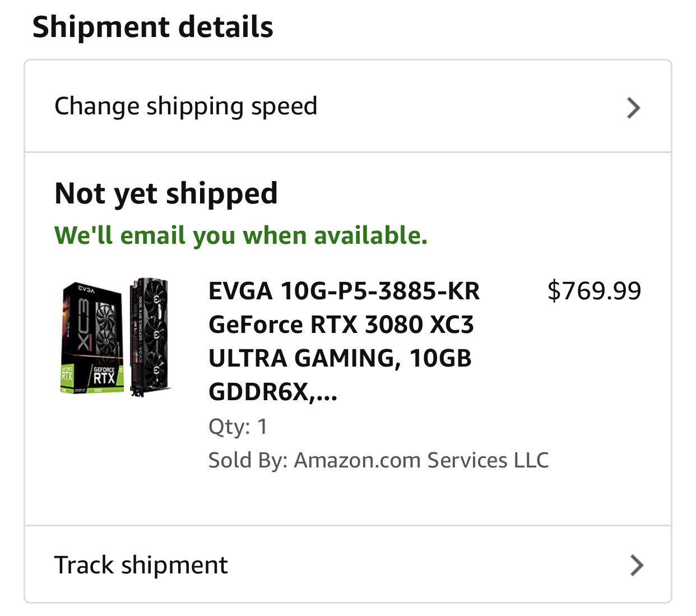Click the XC3 logo on the product box
Viewport: 696px width, 616px height.
(x=83, y=325)
